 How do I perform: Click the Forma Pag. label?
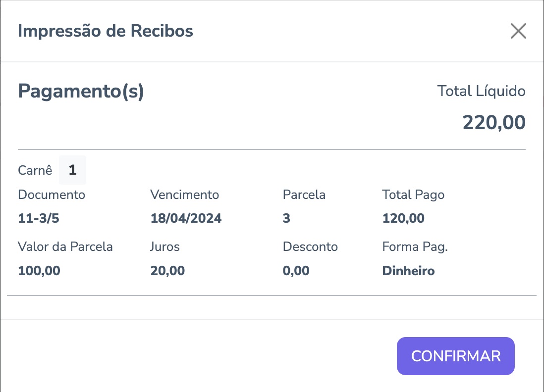pos(415,246)
